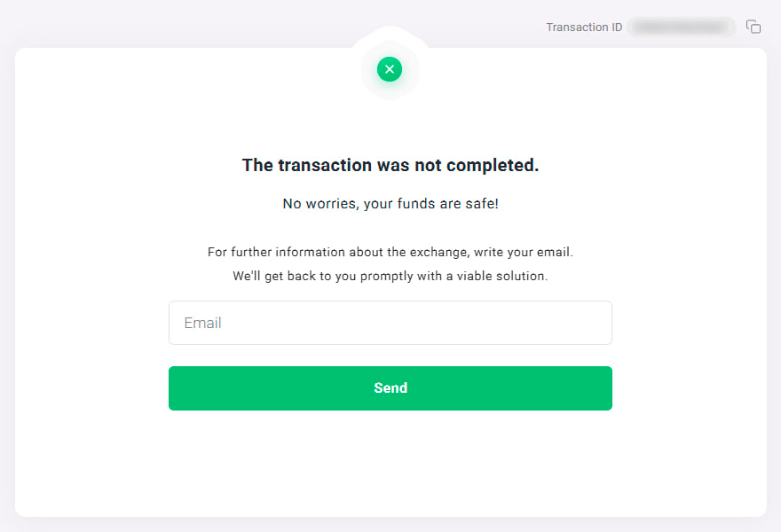Viewport: 781px width, 532px height.
Task: Select the blurred Transaction ID value
Action: click(682, 27)
